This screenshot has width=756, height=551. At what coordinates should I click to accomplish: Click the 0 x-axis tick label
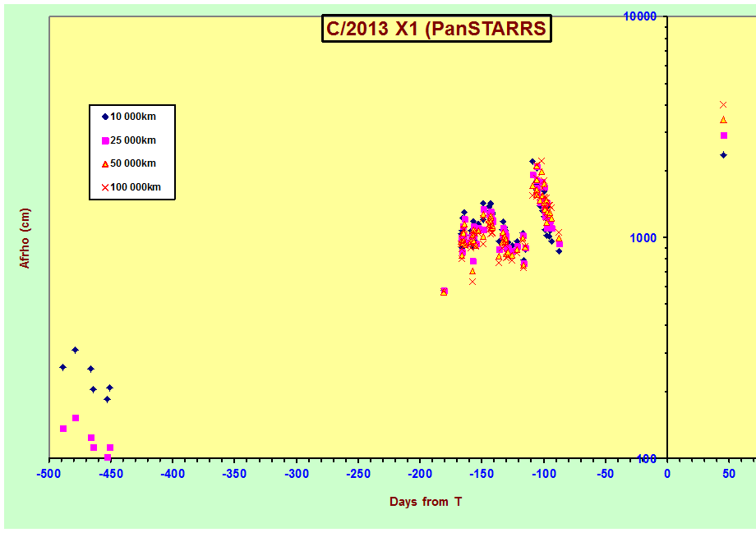(x=667, y=474)
